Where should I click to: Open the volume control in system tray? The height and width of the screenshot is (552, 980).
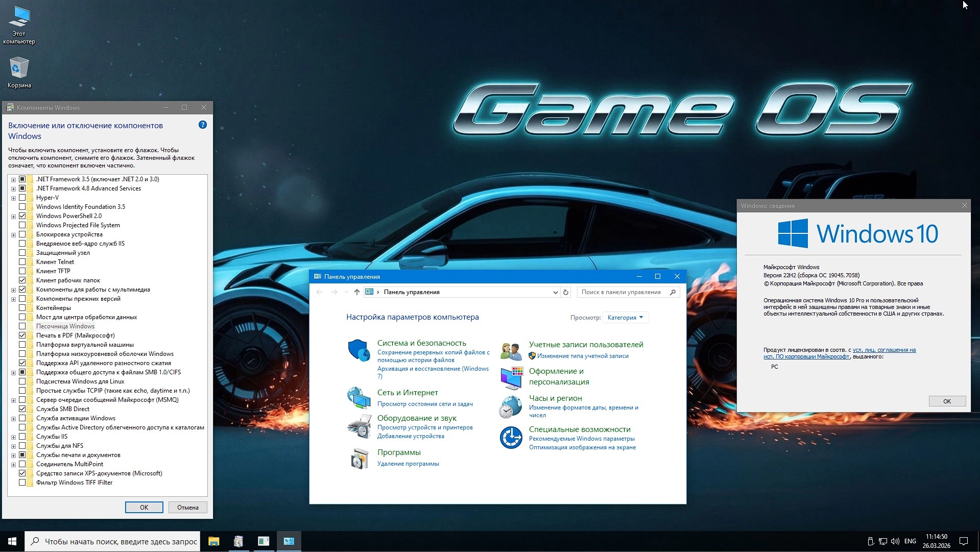(895, 541)
